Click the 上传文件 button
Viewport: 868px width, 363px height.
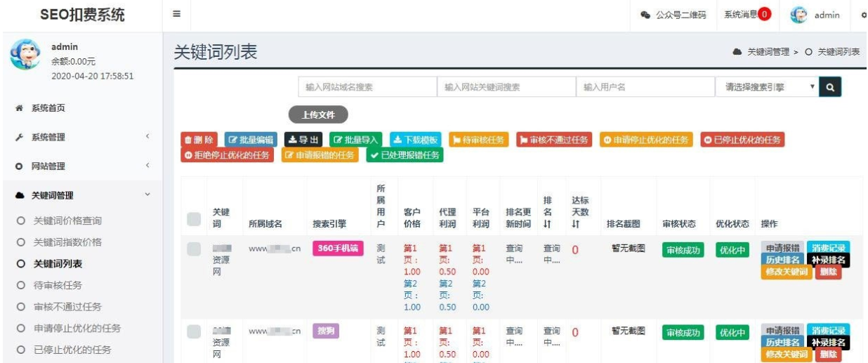pos(318,114)
